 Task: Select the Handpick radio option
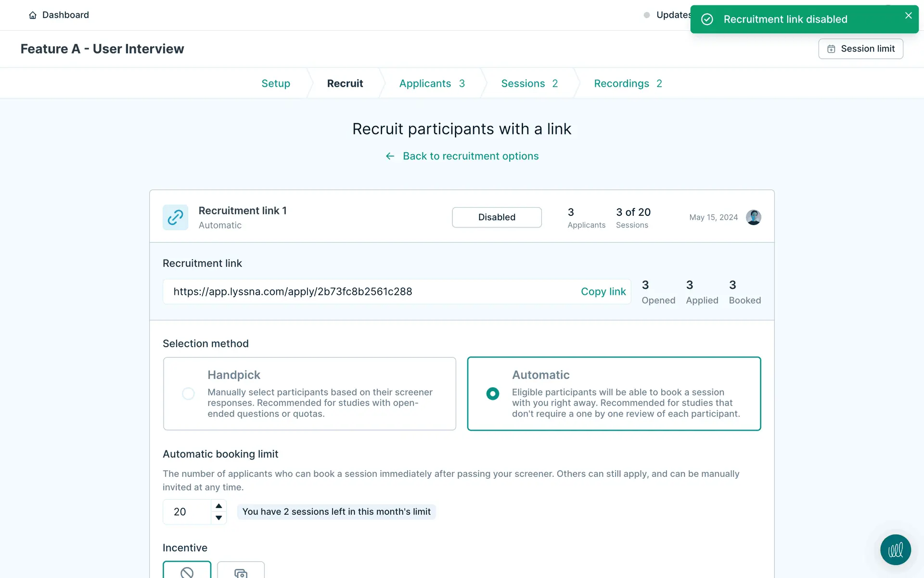188,394
